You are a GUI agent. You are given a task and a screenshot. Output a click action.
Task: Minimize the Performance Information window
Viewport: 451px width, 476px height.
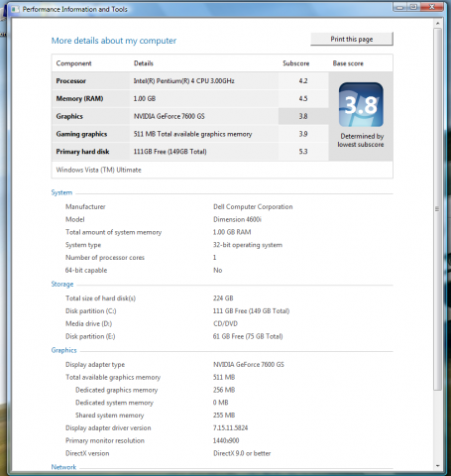(x=400, y=7)
